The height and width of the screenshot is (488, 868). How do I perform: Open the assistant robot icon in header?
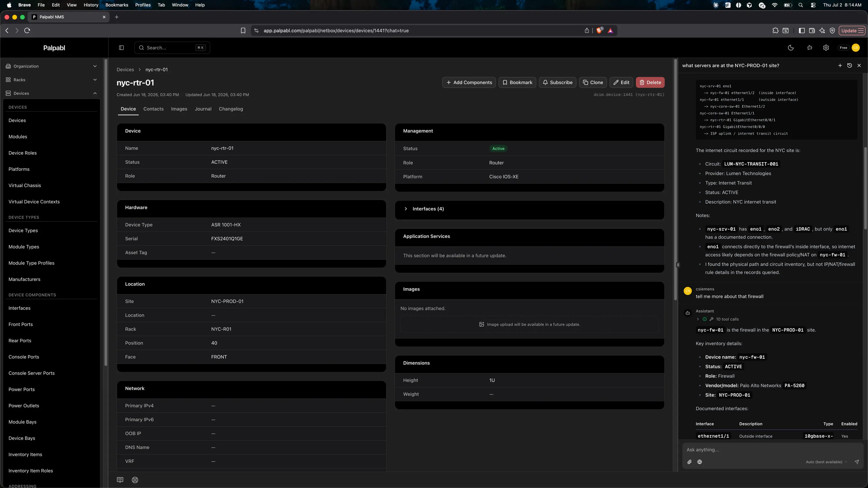pos(809,48)
